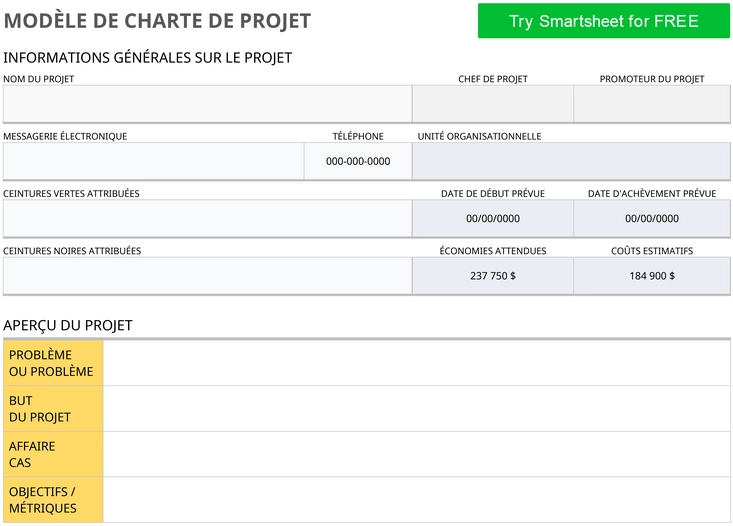Click the Nom du projet input cell
The image size is (733, 526).
(x=208, y=104)
